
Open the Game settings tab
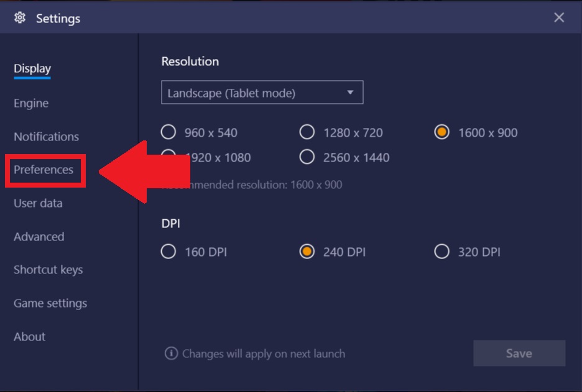point(50,303)
